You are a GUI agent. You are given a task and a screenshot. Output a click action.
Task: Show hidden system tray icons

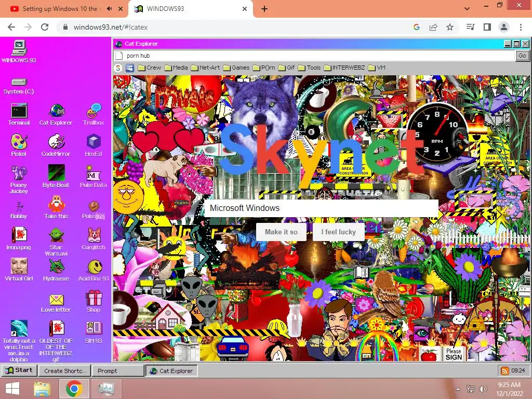point(458,390)
